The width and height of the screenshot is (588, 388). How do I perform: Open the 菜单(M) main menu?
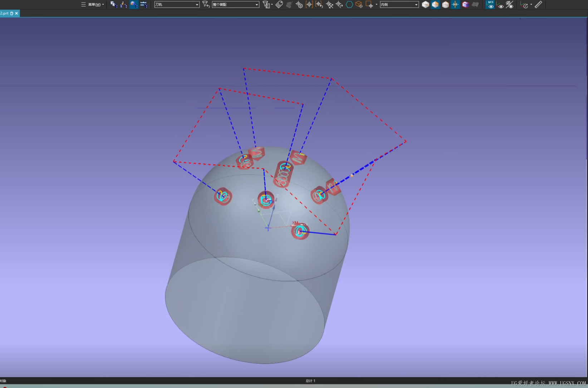(94, 5)
